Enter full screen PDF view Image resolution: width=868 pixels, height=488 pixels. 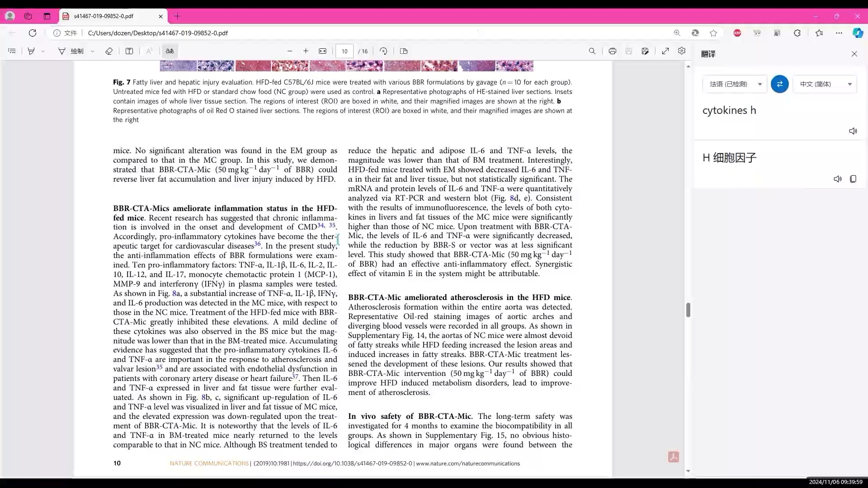pyautogui.click(x=665, y=51)
